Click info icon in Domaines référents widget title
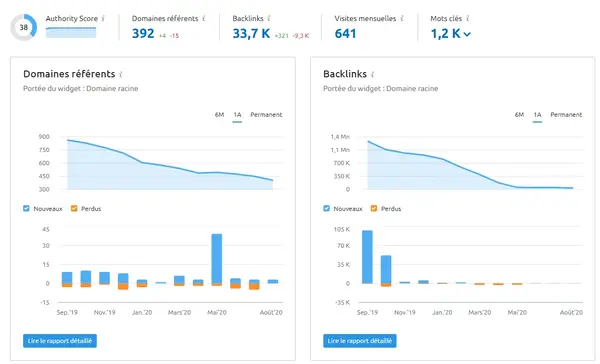 [x=121, y=74]
